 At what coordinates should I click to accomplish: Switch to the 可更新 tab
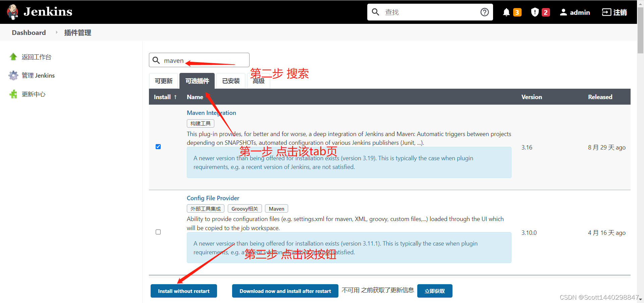click(x=164, y=81)
